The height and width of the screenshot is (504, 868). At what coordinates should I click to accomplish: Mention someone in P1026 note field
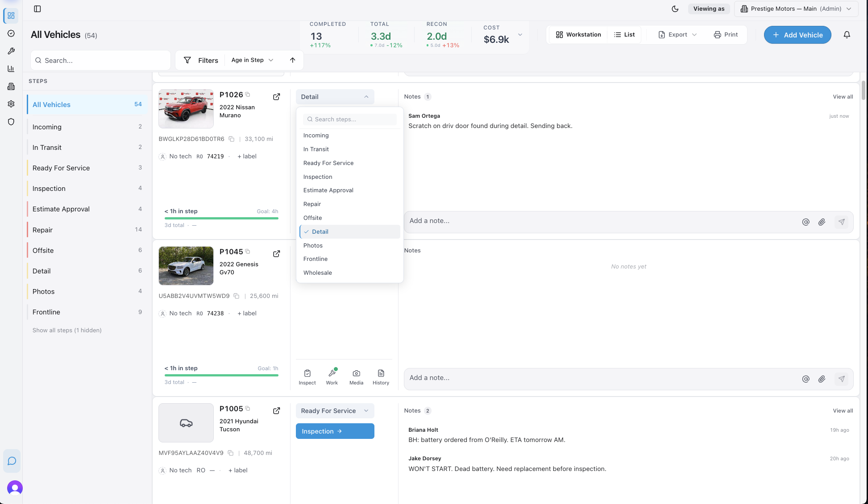[806, 222]
